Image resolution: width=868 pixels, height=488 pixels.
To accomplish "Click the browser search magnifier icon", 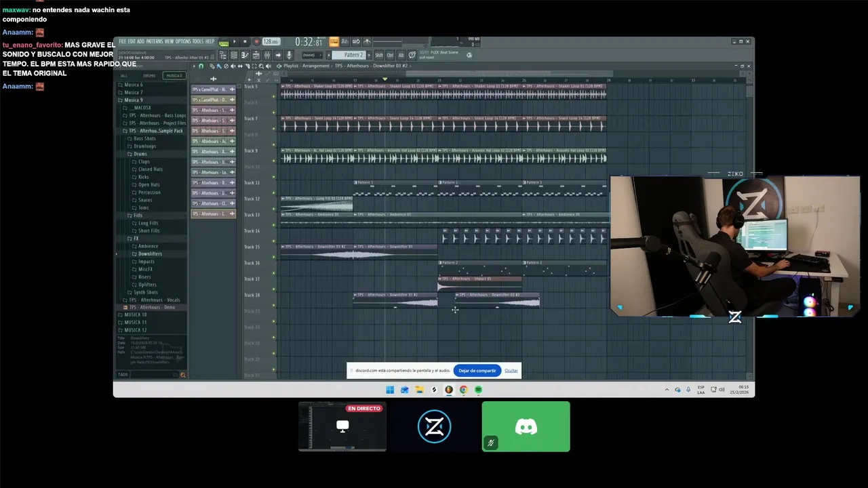I will (x=182, y=374).
